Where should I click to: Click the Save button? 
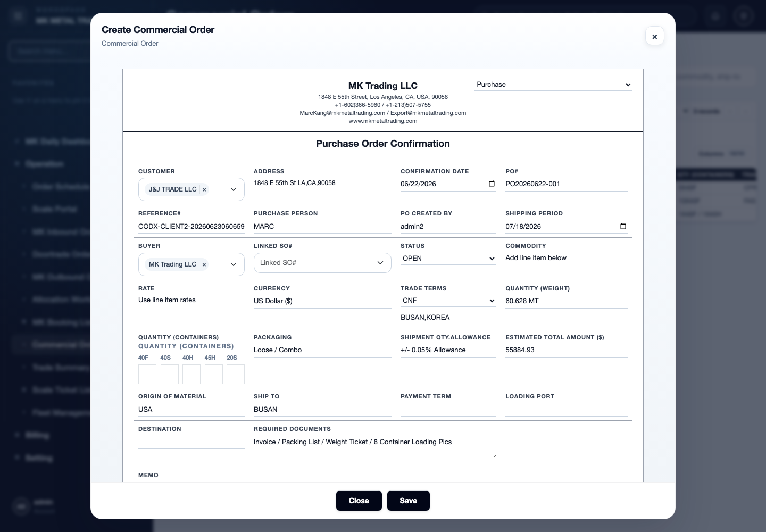[x=409, y=501]
